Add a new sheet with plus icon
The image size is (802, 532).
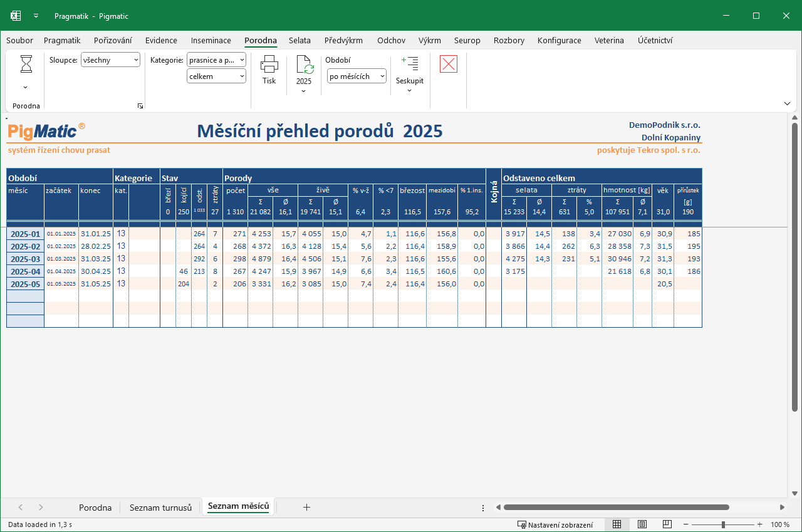pos(306,508)
